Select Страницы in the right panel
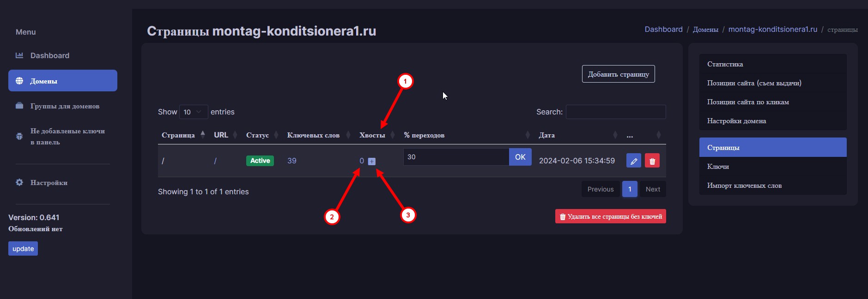The height and width of the screenshot is (299, 868). click(x=773, y=147)
